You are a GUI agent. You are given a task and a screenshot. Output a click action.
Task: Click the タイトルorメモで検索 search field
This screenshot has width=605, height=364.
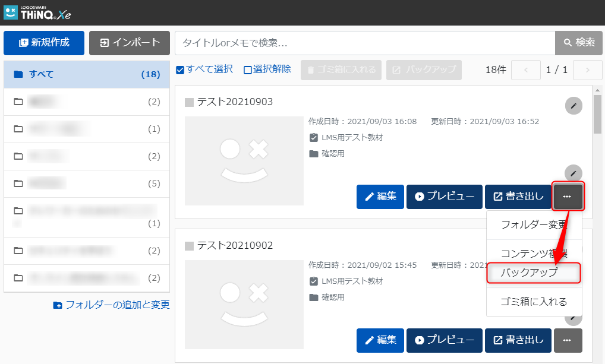click(x=364, y=43)
